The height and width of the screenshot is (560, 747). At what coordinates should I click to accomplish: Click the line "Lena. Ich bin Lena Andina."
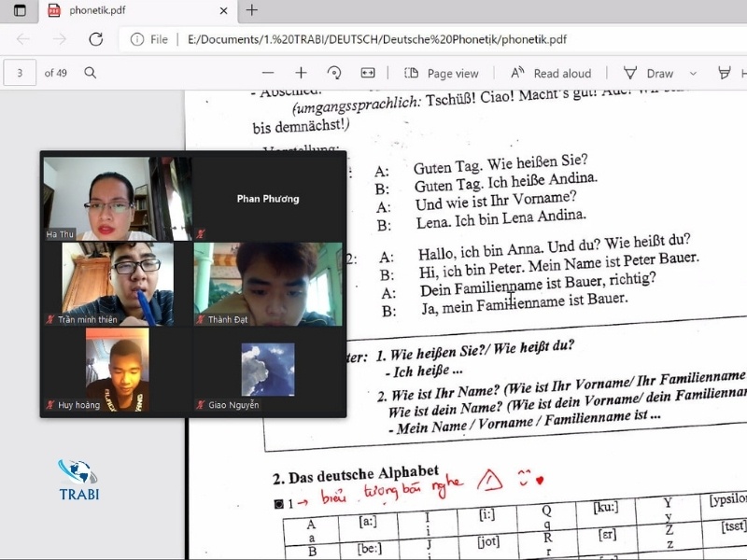tap(501, 219)
